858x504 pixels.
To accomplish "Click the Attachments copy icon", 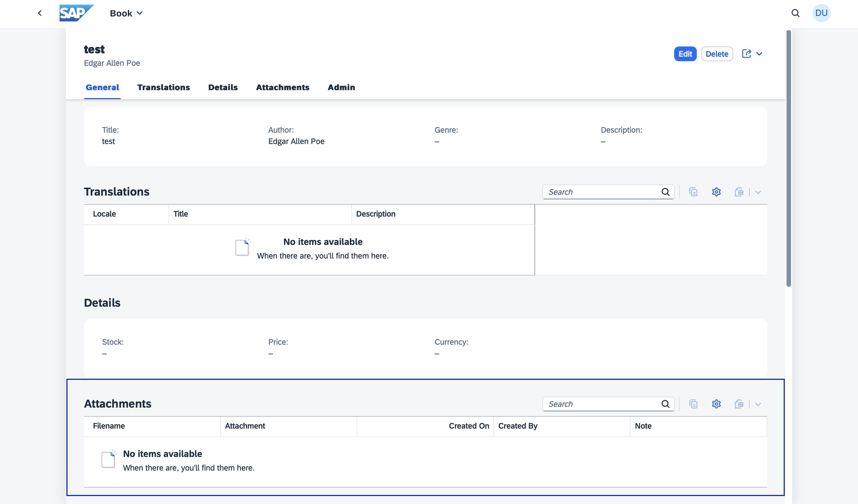I will coord(693,404).
